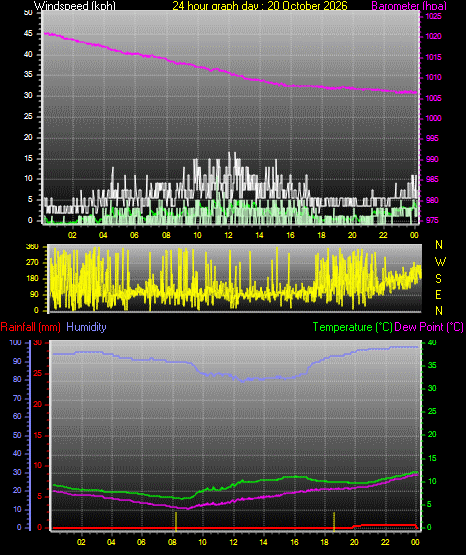Click the "14" hour label under the temperature graph
The width and height of the screenshot is (466, 555).
pos(263,542)
